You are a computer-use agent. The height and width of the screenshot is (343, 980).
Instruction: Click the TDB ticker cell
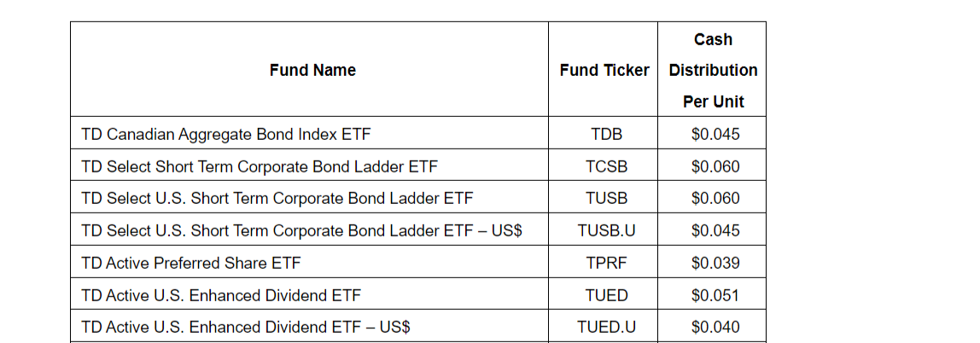pos(606,134)
